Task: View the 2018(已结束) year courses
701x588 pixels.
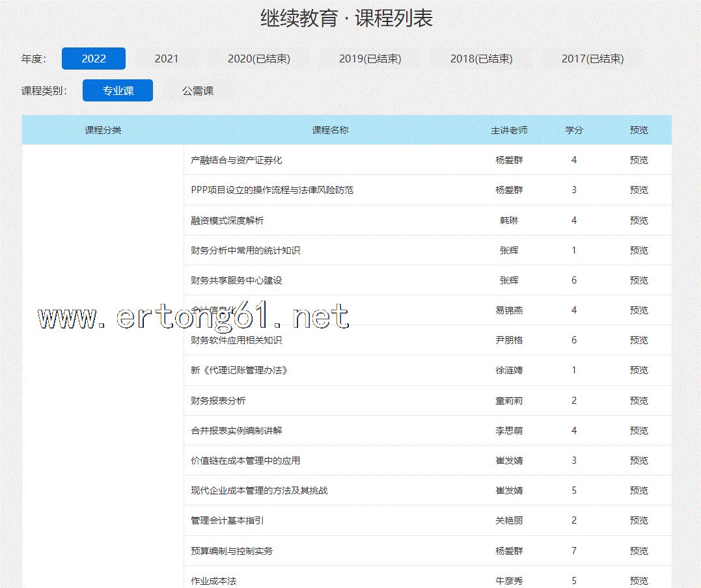Action: (481, 59)
